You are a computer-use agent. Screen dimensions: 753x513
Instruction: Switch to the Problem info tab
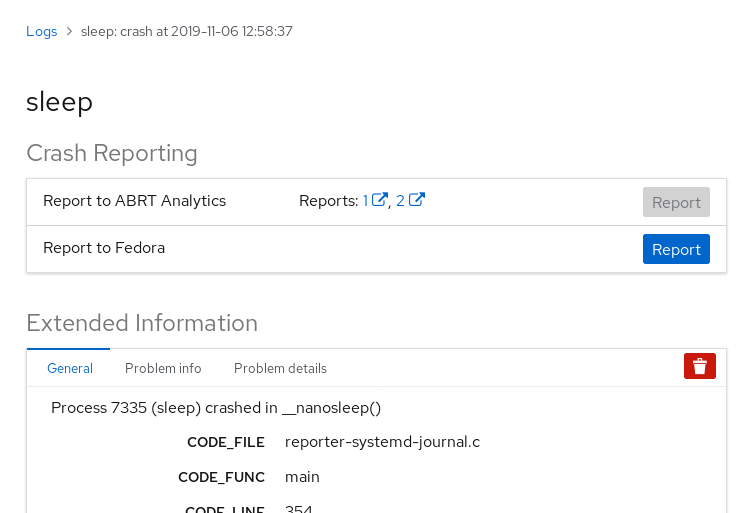[163, 368]
